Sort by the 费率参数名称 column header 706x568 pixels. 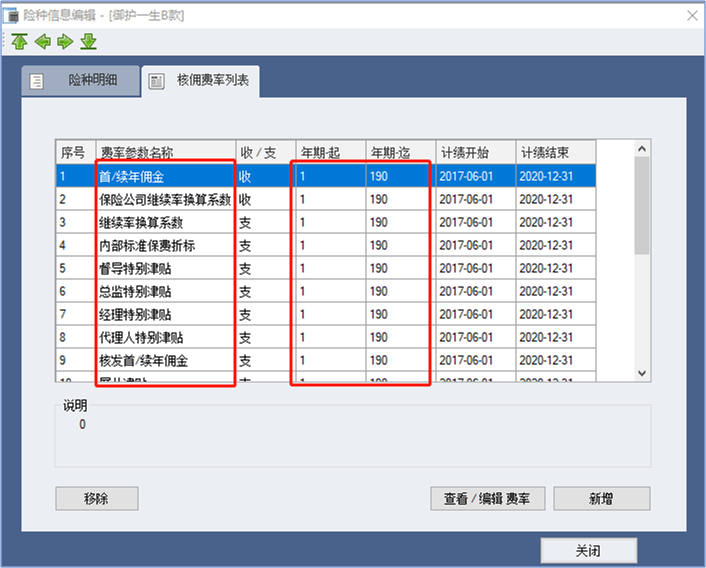coord(165,152)
